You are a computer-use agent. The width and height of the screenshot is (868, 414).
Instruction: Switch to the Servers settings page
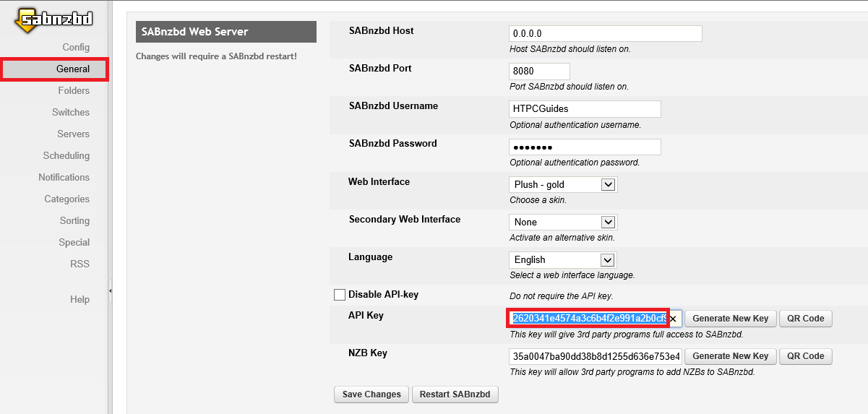pyautogui.click(x=73, y=134)
